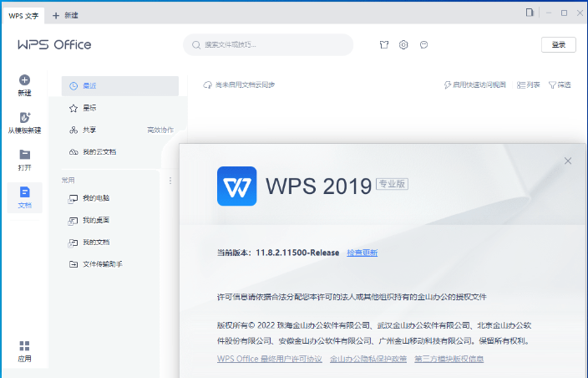Click the cloud sync status icon

[207, 85]
